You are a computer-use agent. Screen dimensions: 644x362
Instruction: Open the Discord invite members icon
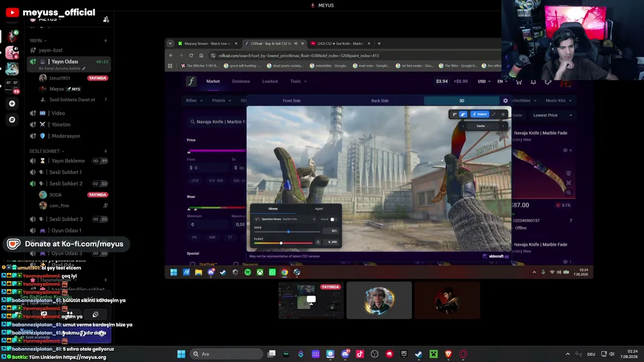(x=106, y=19)
